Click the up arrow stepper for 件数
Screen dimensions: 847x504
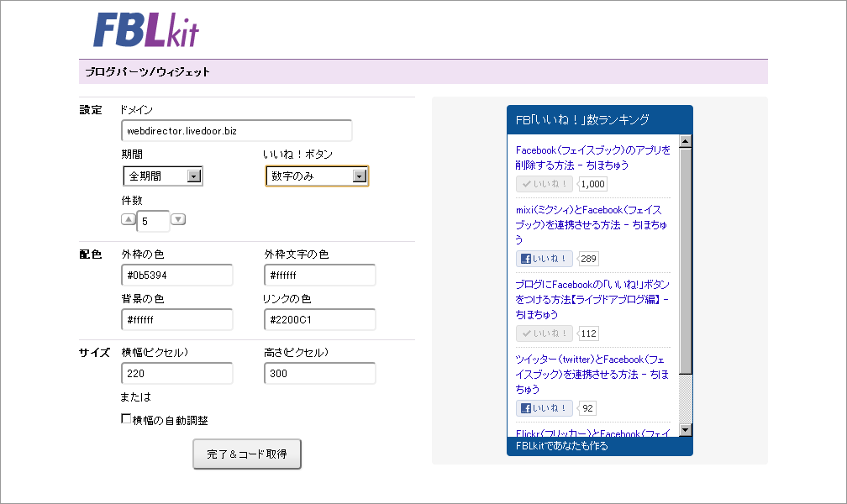point(128,219)
